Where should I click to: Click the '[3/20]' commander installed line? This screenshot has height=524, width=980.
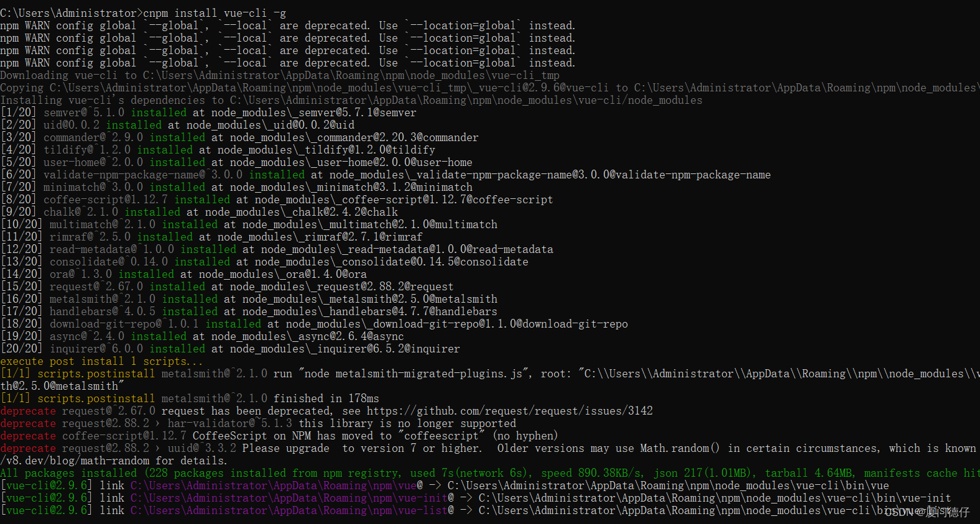(x=239, y=137)
